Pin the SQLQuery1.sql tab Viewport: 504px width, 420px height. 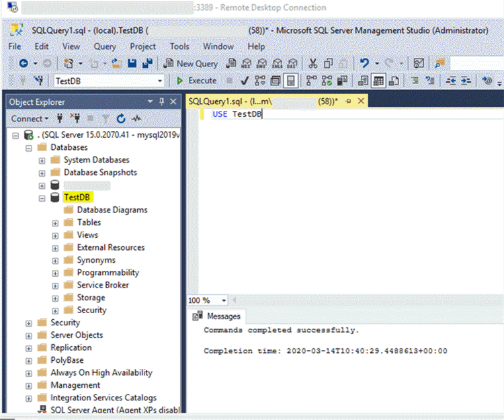(348, 101)
